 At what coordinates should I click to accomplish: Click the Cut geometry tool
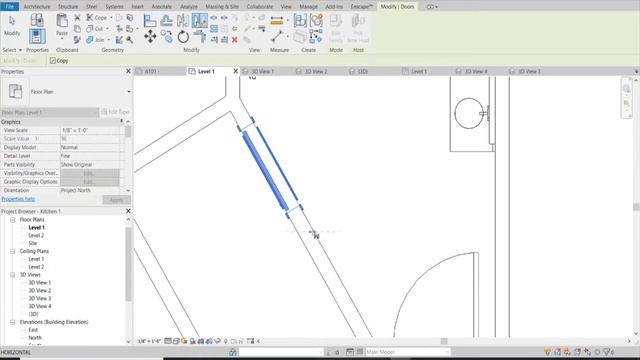tap(95, 29)
